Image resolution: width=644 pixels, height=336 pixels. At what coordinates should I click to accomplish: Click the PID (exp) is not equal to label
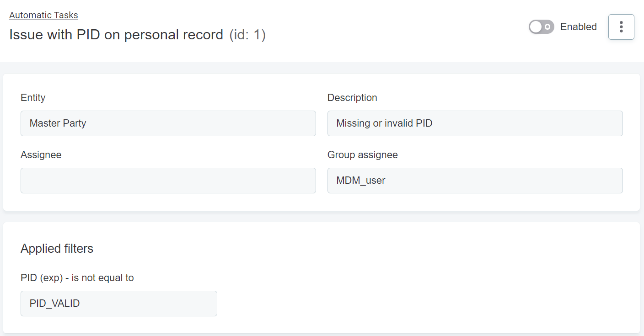(77, 278)
